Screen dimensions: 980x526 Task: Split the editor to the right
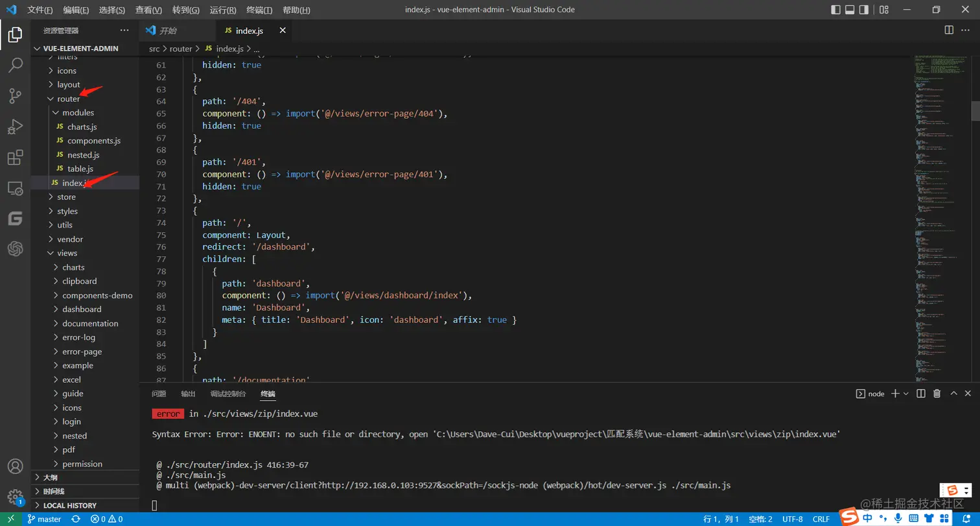click(x=949, y=30)
